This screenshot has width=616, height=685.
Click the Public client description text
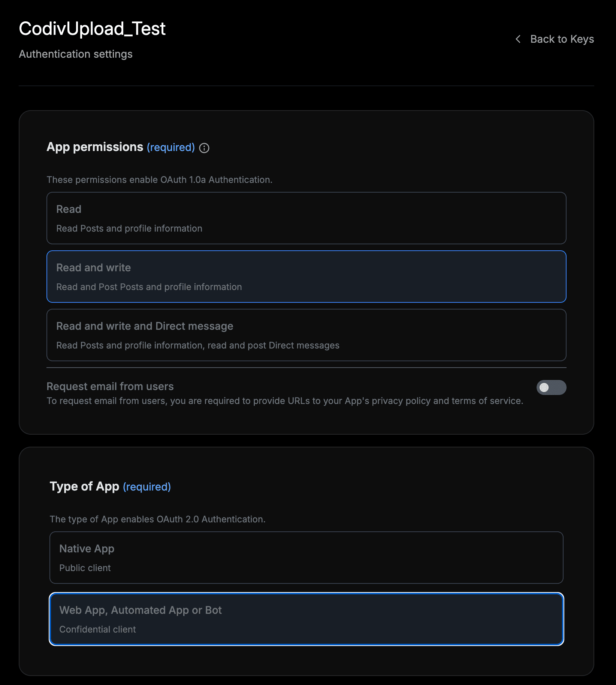tap(85, 568)
